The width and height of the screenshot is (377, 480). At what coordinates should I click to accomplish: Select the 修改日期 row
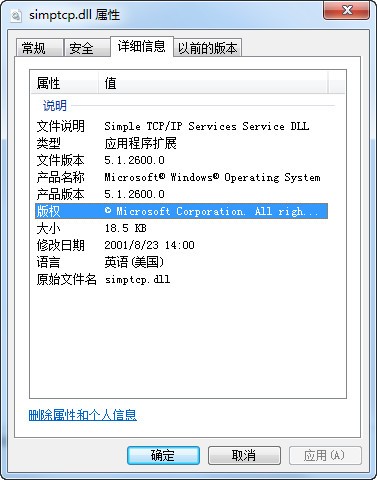point(181,245)
